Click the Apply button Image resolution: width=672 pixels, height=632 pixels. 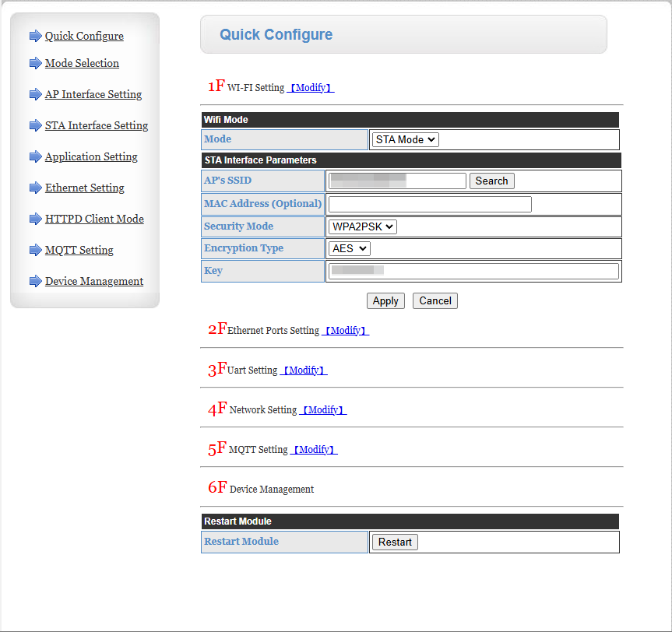click(385, 300)
